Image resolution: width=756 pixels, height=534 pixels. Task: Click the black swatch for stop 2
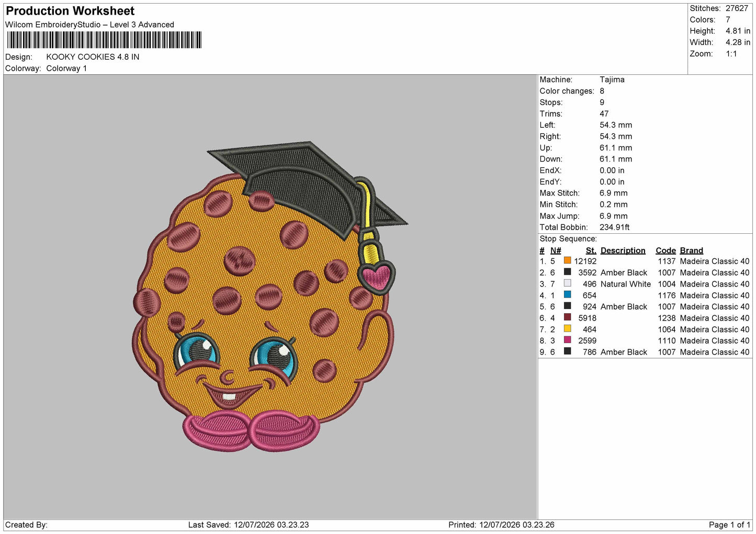coord(567,272)
